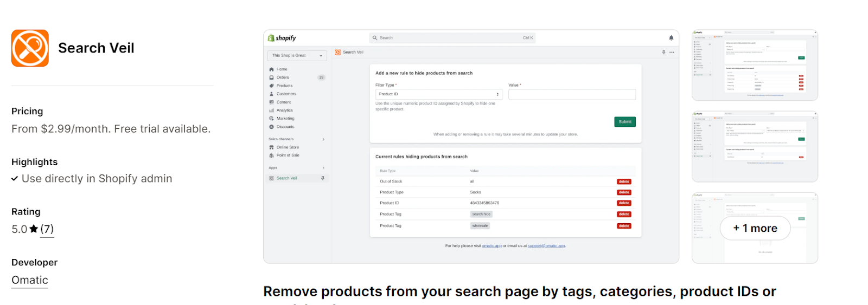Image resolution: width=868 pixels, height=305 pixels.
Task: Delete the Out of Stock rule
Action: (x=624, y=181)
